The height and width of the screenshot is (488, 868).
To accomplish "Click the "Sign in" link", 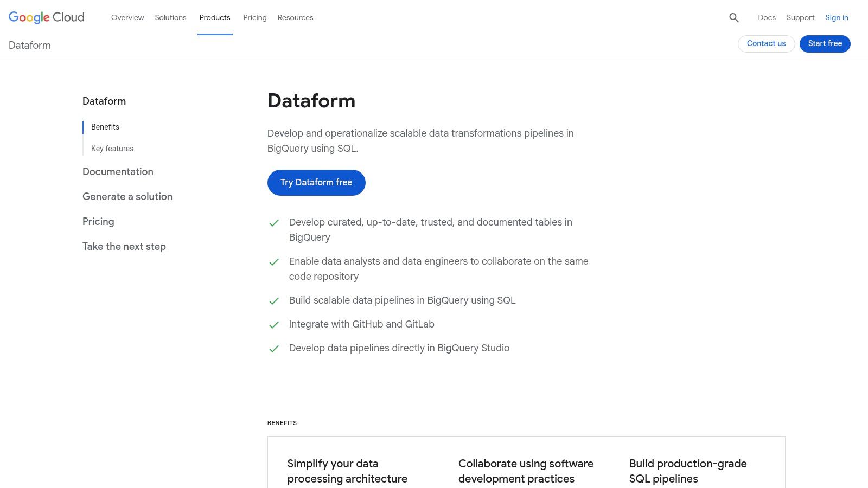I will coord(837,17).
